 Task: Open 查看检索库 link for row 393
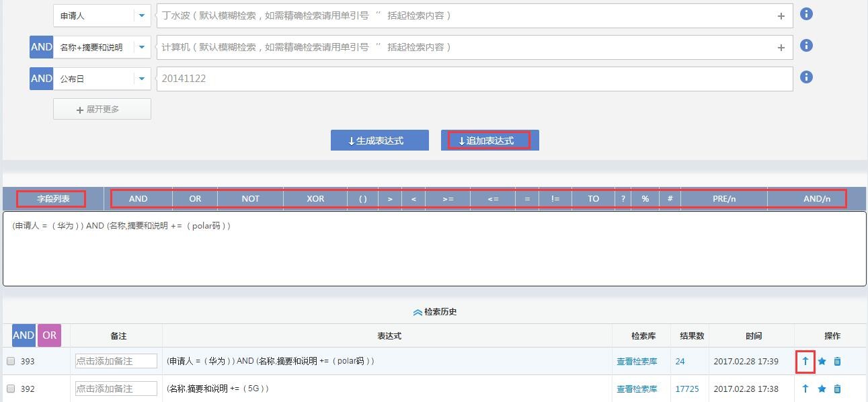tap(636, 361)
